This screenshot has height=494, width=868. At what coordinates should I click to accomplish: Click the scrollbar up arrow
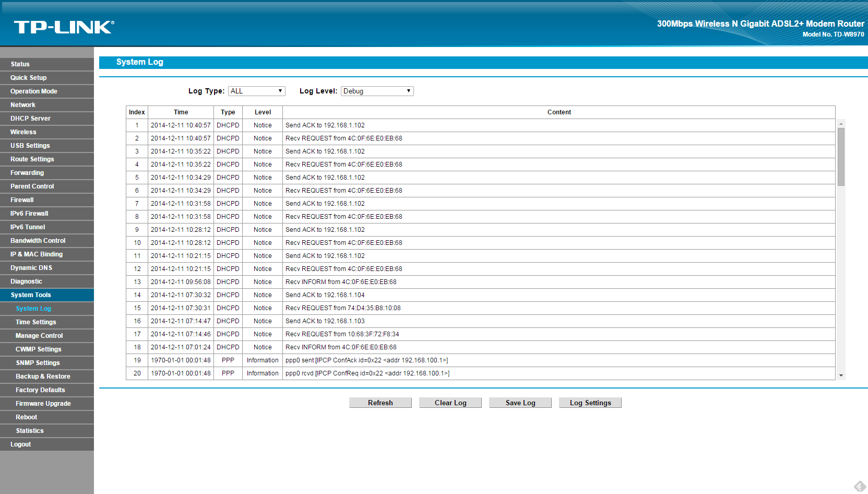click(841, 124)
